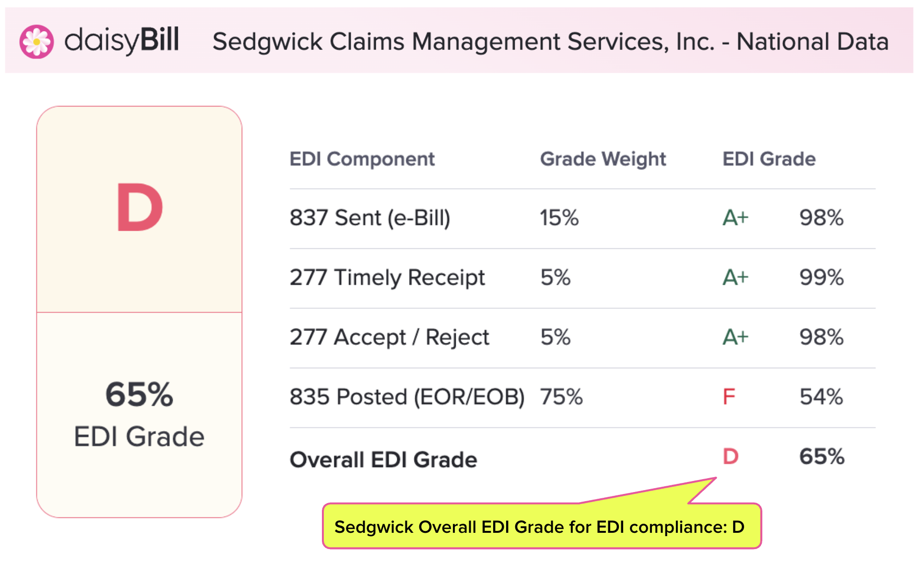Click the 75% grade weight value
This screenshot has height=563, width=924.
point(561,397)
